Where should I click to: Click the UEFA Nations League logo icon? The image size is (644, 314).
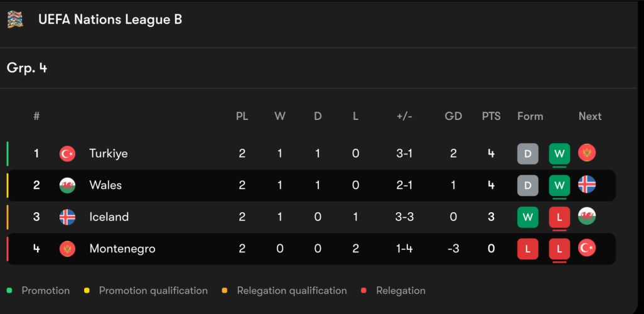(15, 19)
